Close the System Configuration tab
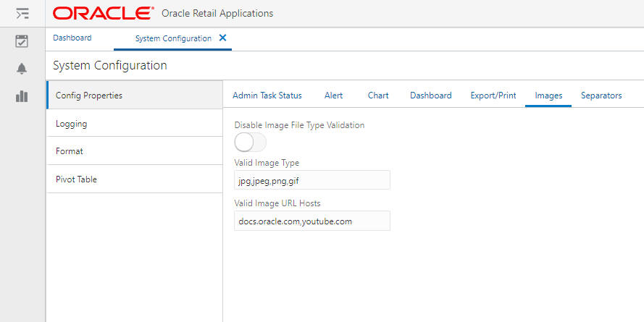The image size is (644, 322). (222, 38)
